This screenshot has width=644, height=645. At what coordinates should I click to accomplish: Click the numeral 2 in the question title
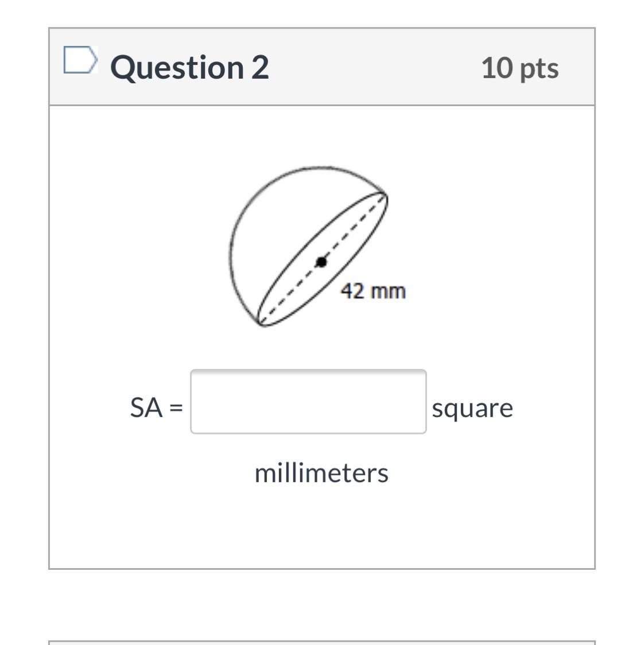[260, 67]
